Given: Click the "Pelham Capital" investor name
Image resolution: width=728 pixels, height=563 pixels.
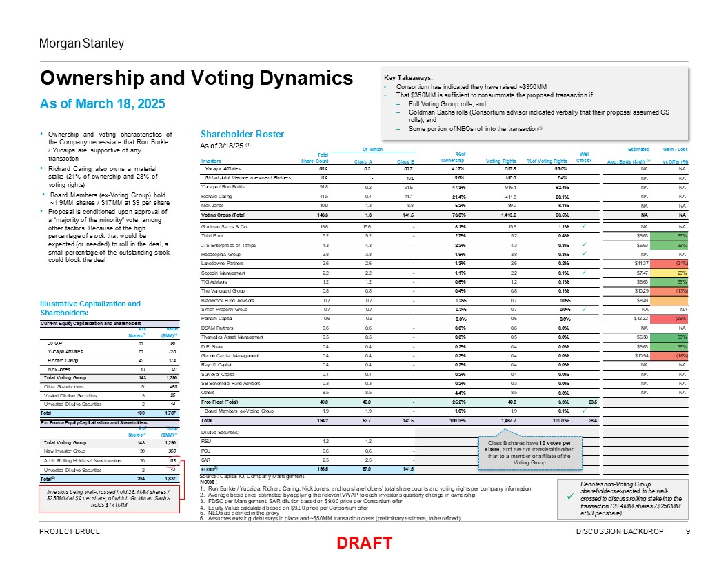Looking at the screenshot, I should click(216, 319).
